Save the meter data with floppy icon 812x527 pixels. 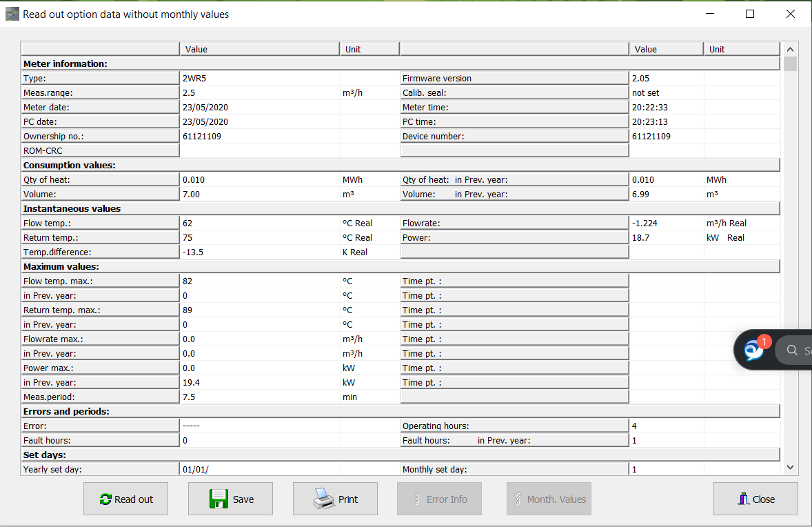click(x=230, y=499)
